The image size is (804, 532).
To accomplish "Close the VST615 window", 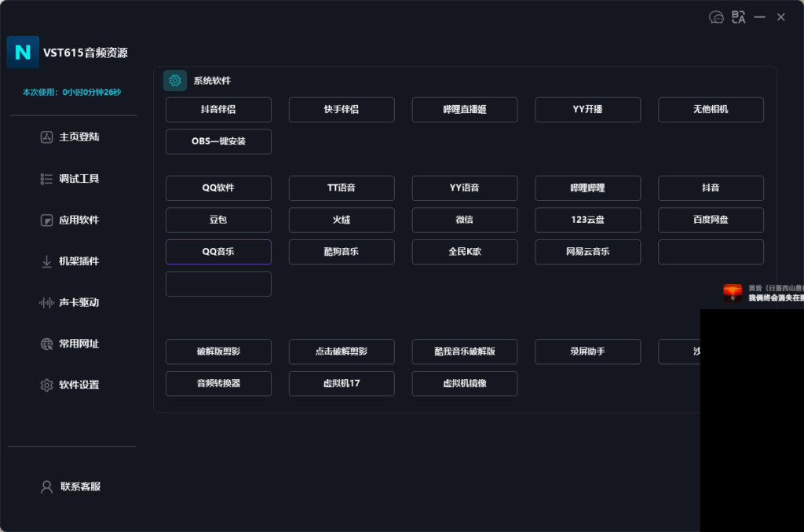I will [x=781, y=17].
